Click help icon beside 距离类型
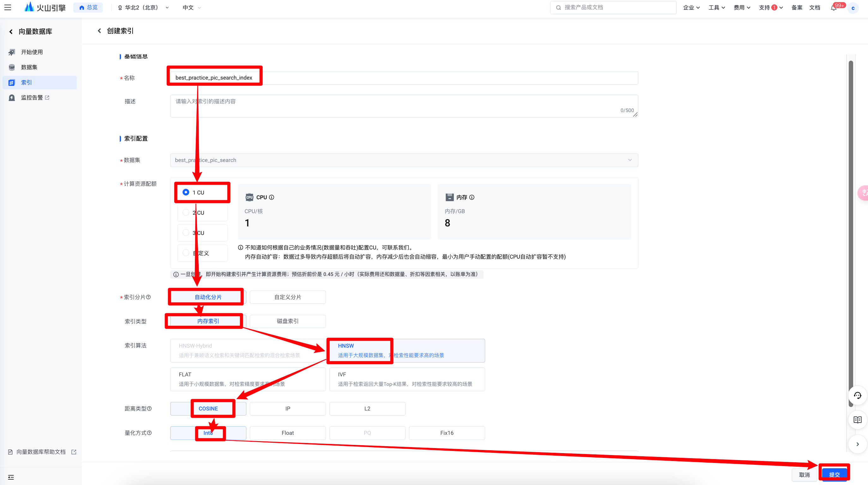 [149, 408]
